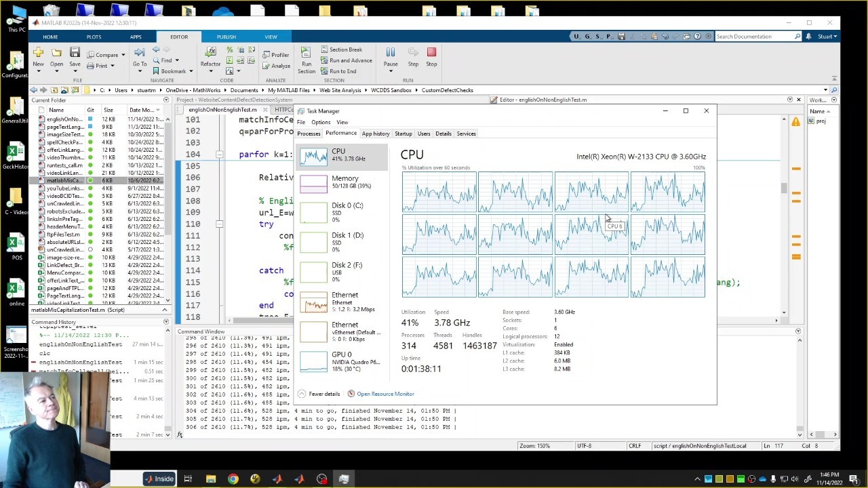Screen dimensions: 868x488
Task: Open the Bookmark dropdown menu
Action: [x=191, y=71]
